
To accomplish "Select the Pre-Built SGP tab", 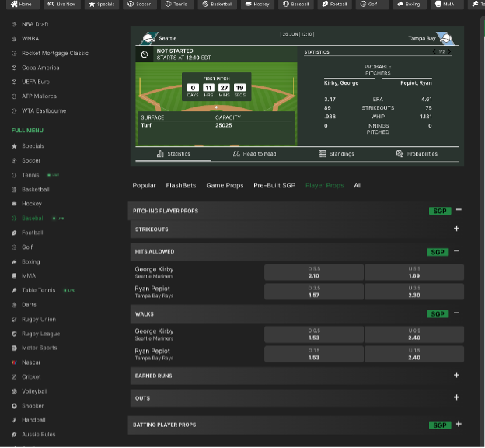I will (274, 186).
